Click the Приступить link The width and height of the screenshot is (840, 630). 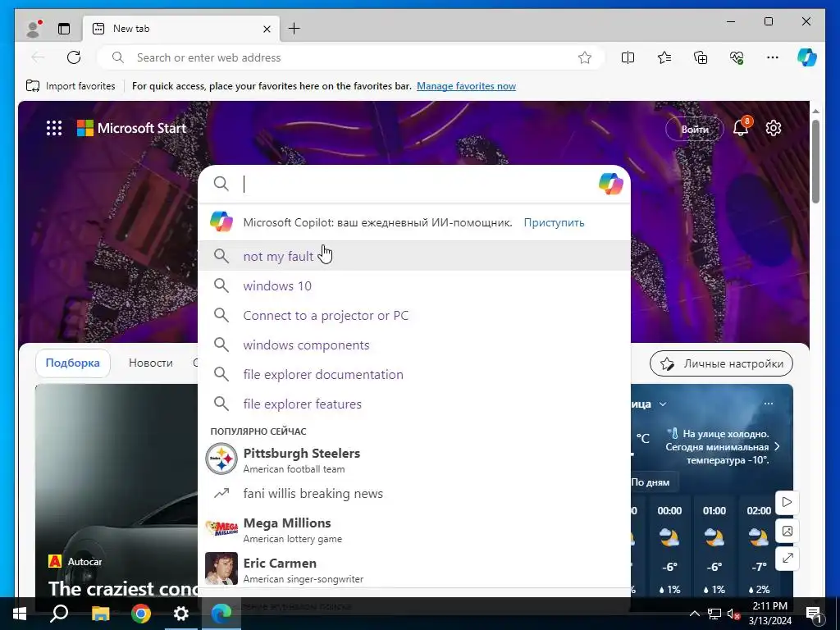554,222
